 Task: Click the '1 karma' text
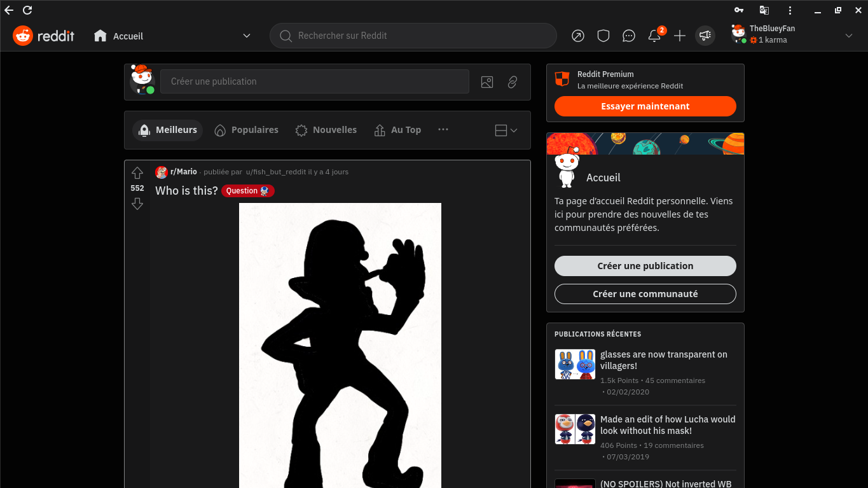click(x=773, y=40)
